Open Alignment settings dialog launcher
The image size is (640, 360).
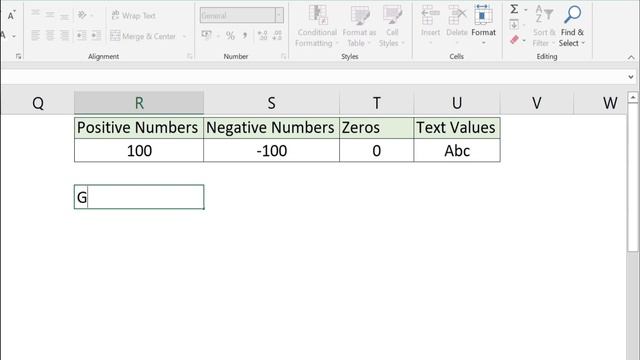189,56
